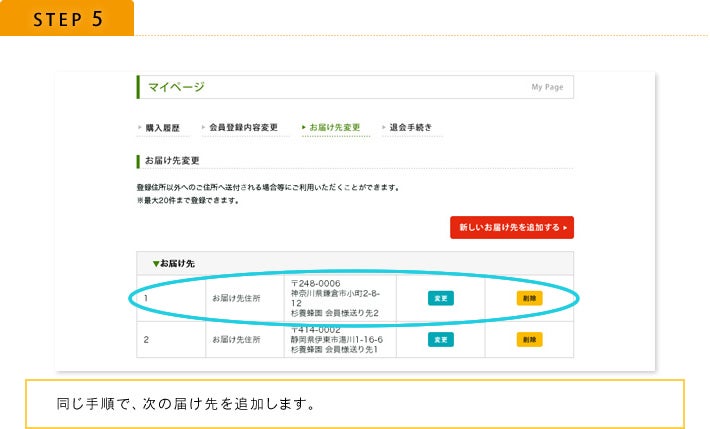Viewport: 710px width, 429px height.
Task: Collapse the ▼お届け先 table header
Action: 174,263
